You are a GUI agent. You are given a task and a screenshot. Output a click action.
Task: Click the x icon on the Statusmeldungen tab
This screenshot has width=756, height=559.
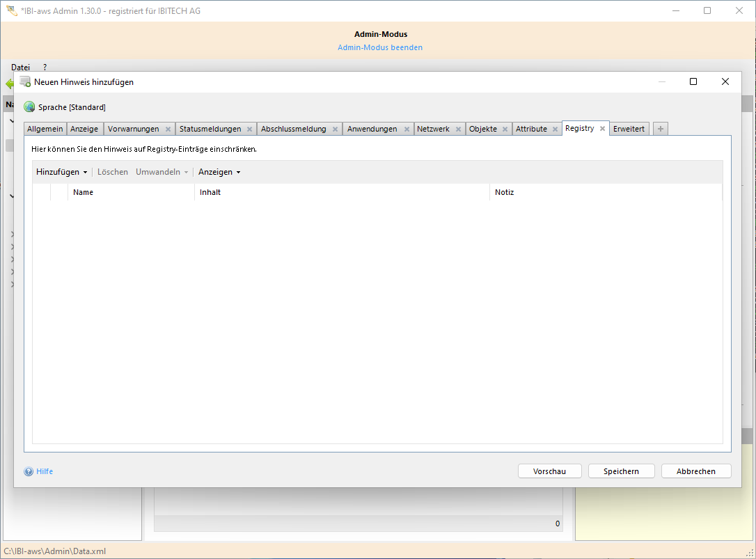tap(251, 128)
